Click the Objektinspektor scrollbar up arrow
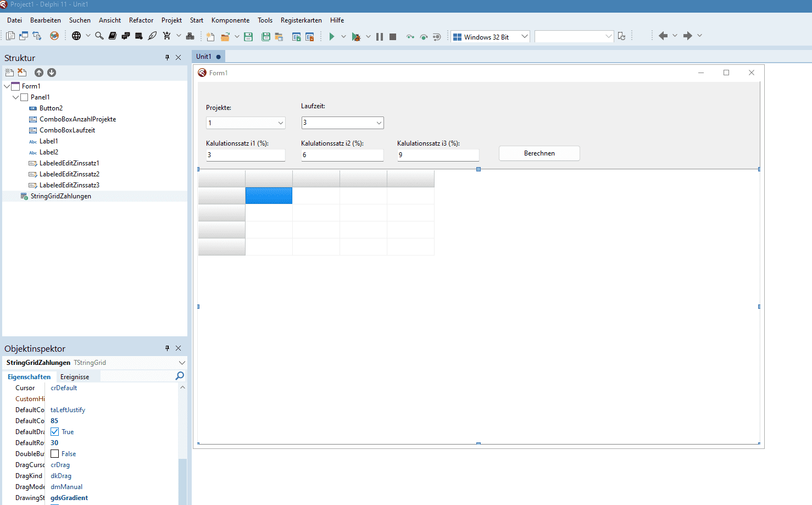This screenshot has width=812, height=505. click(x=182, y=387)
